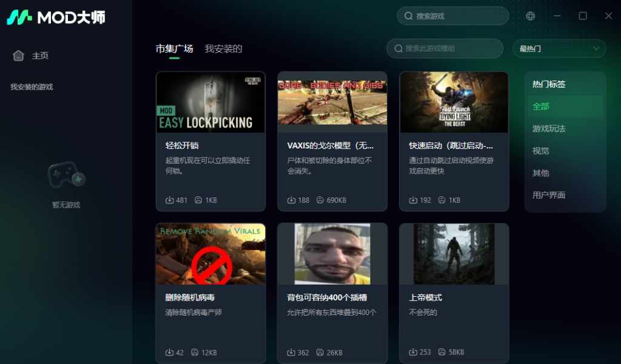Screen dimensions: 621x364
Task: Click the 搜索此游戏模组 search field
Action: click(x=445, y=48)
